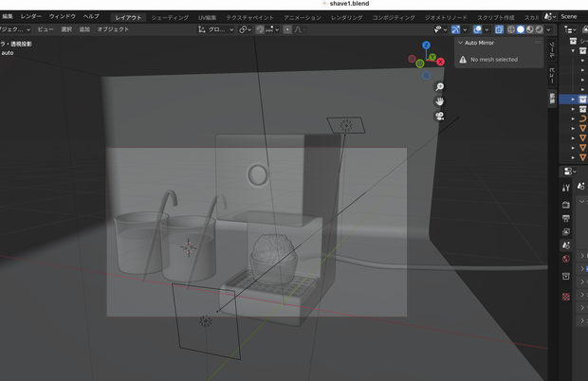The height and width of the screenshot is (381, 588).
Task: Open the オブジェクト menu in viewport header
Action: 113,29
